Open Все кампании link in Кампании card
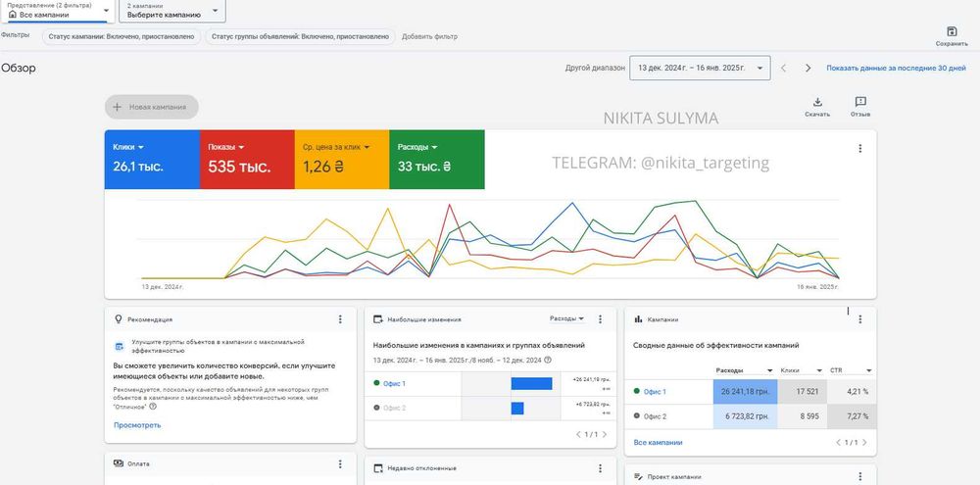Image resolution: width=980 pixels, height=485 pixels. point(658,443)
